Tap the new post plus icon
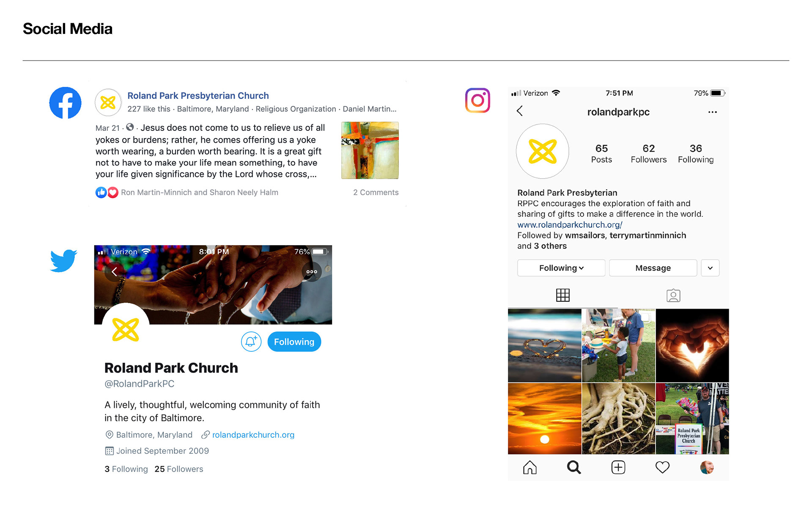This screenshot has width=812, height=508. [x=618, y=467]
